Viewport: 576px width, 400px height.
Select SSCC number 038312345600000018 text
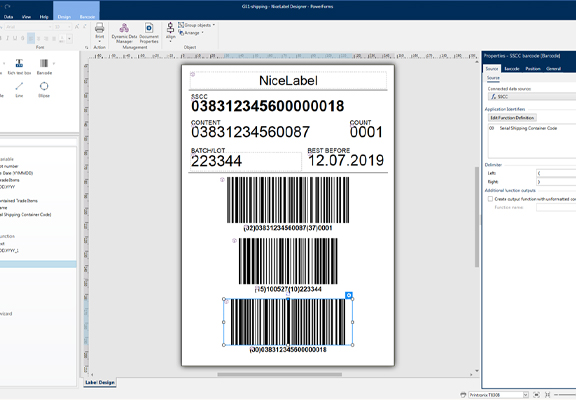pos(267,106)
